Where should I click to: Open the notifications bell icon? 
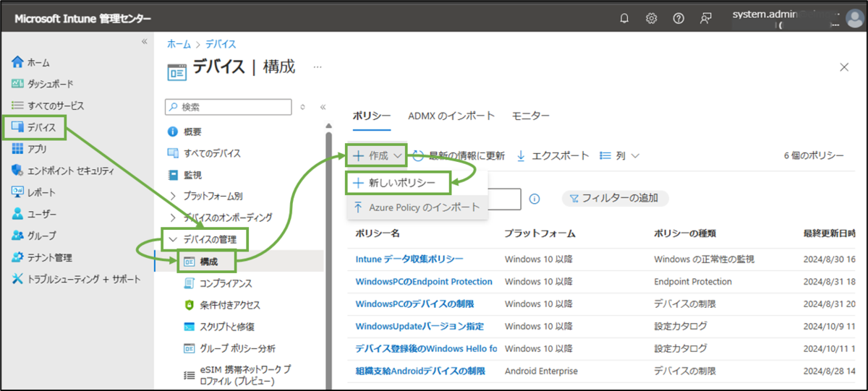(624, 19)
